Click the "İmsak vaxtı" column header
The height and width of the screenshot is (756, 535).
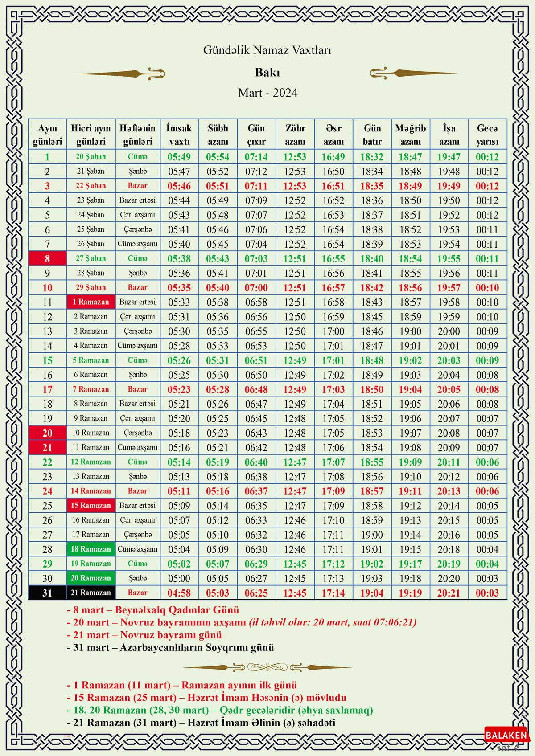click(179, 135)
